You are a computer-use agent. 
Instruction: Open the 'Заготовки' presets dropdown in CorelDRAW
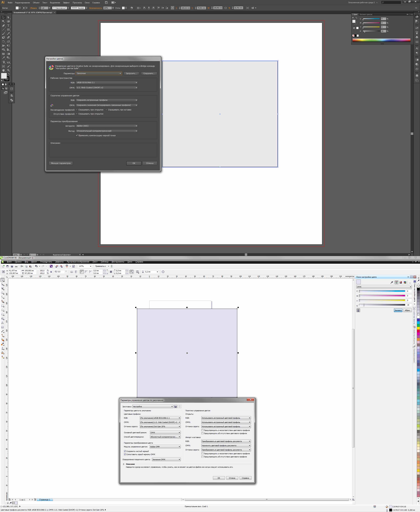pyautogui.click(x=153, y=406)
